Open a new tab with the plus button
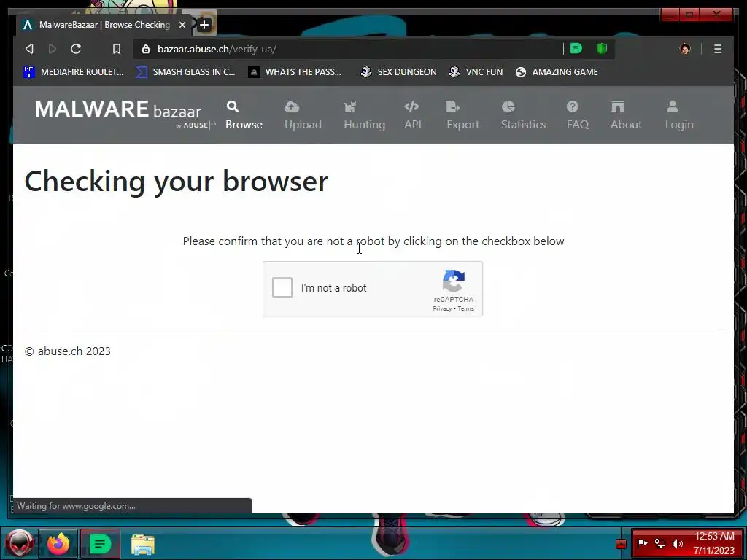Image resolution: width=747 pixels, height=560 pixels. (204, 25)
